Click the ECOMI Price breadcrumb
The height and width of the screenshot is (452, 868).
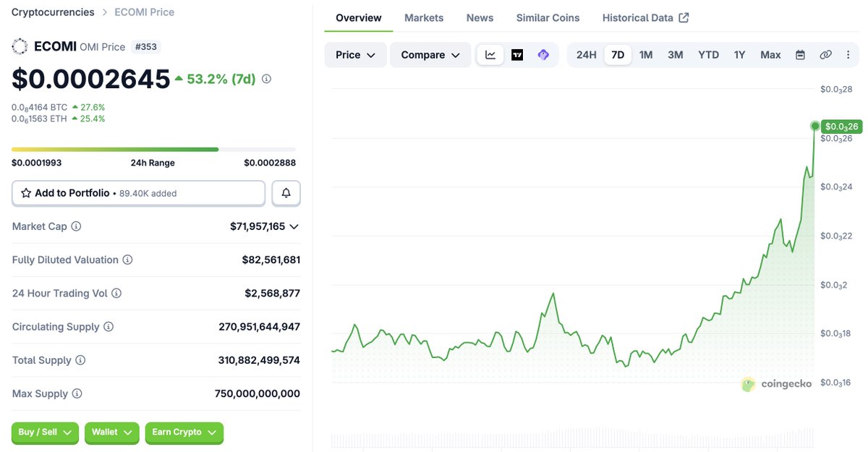(x=144, y=12)
